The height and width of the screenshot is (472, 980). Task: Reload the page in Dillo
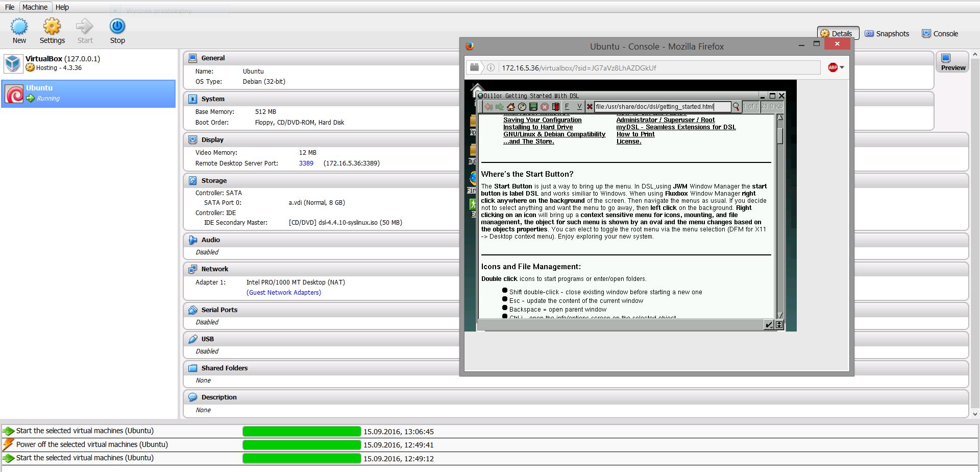coord(522,107)
